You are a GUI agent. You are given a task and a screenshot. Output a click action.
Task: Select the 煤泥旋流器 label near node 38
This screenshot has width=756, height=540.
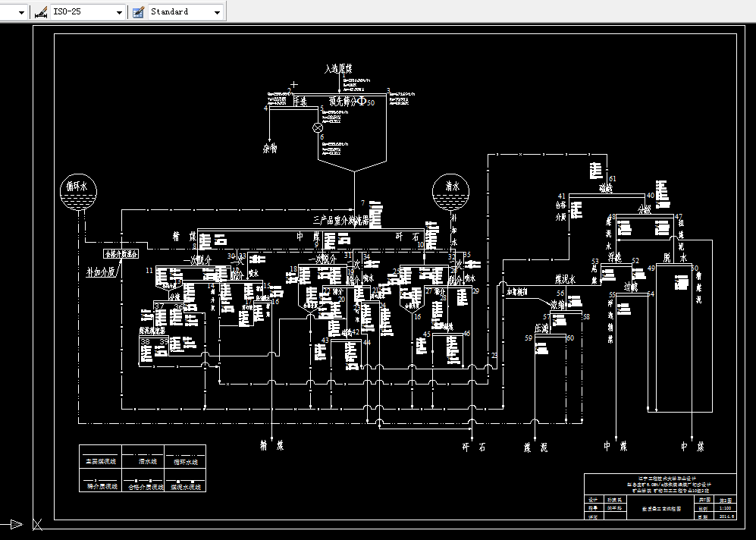tap(152, 331)
